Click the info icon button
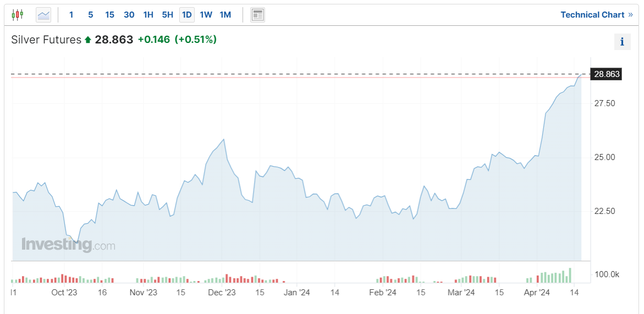 coord(622,41)
